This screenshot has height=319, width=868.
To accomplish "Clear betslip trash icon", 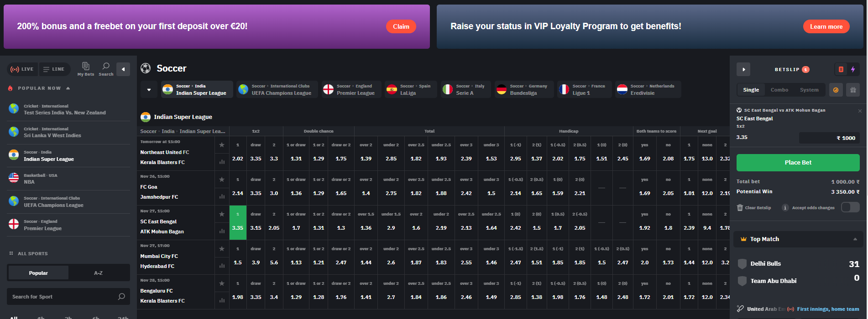I will coord(740,207).
